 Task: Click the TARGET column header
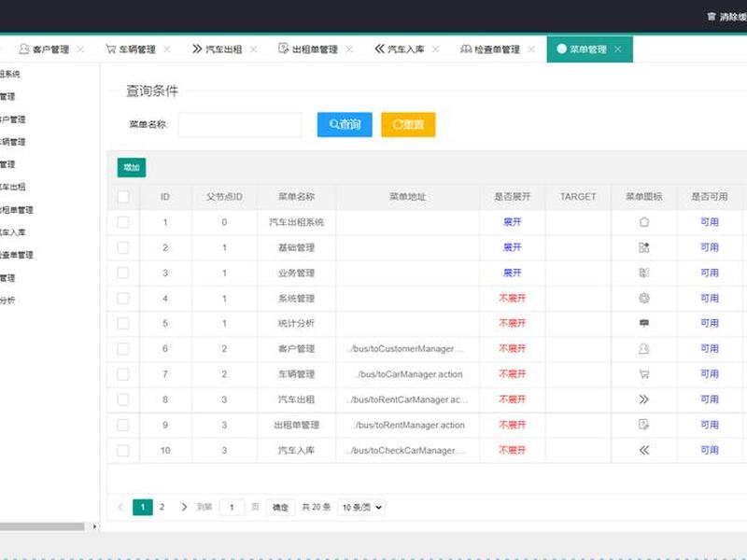(578, 197)
